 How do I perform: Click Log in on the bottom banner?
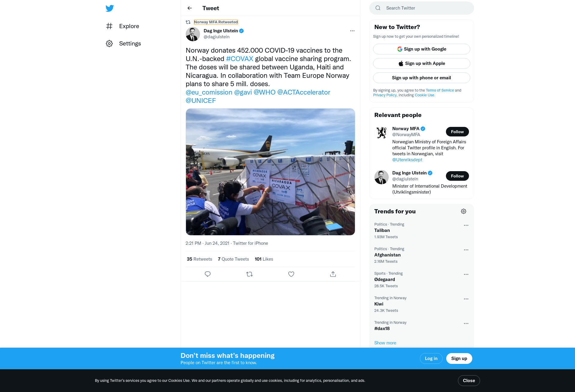coord(431,358)
